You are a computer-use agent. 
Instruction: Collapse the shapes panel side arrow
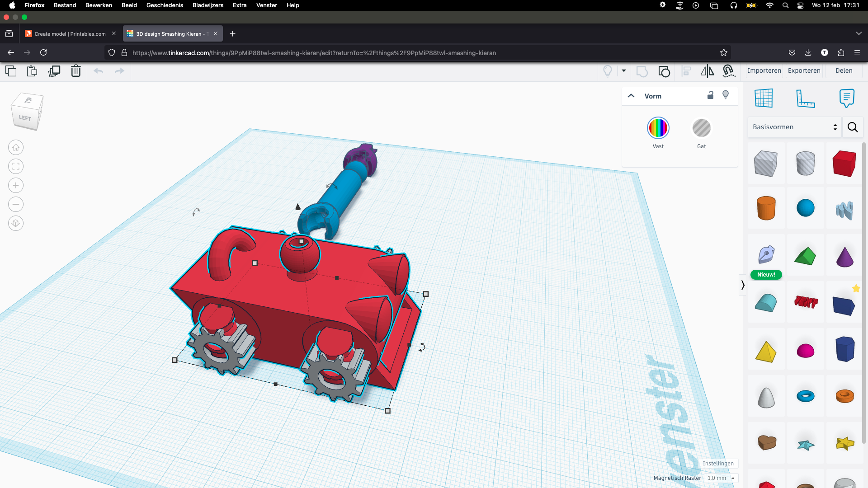pos(742,285)
